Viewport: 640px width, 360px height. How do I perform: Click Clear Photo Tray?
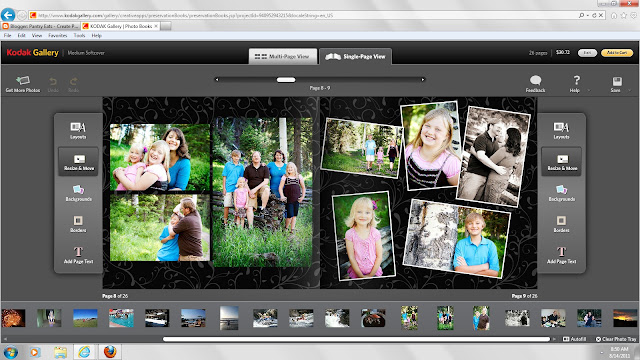pos(616,339)
